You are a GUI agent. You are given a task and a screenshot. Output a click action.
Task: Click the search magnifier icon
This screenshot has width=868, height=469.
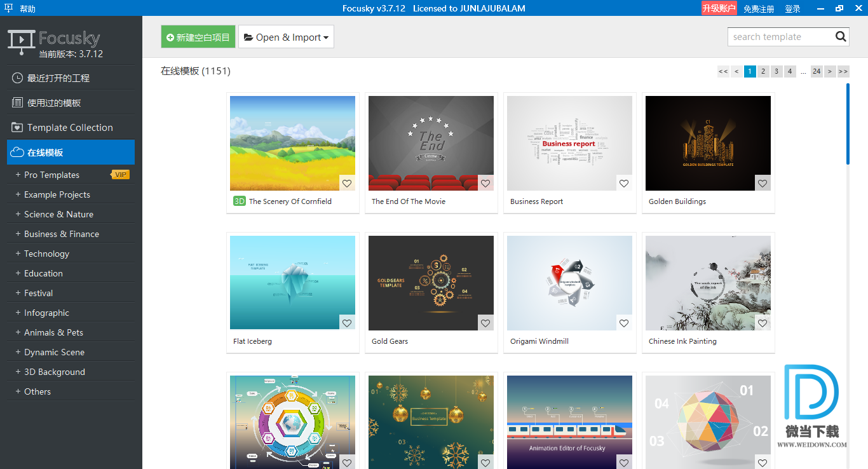coord(841,37)
